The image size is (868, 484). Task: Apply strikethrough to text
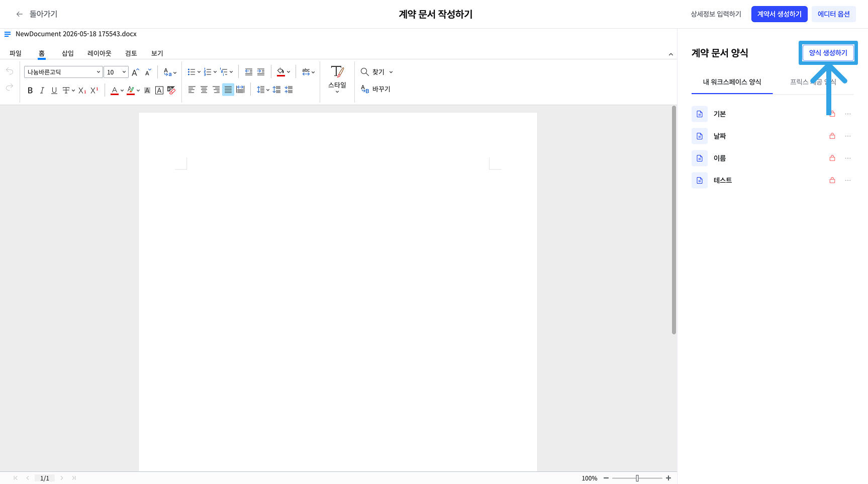click(66, 91)
